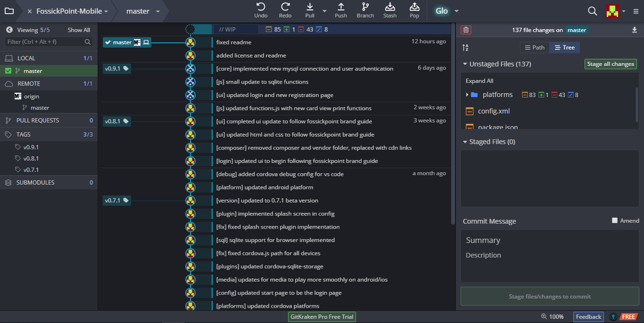
Task: Click the commit Summary field
Action: (x=550, y=240)
